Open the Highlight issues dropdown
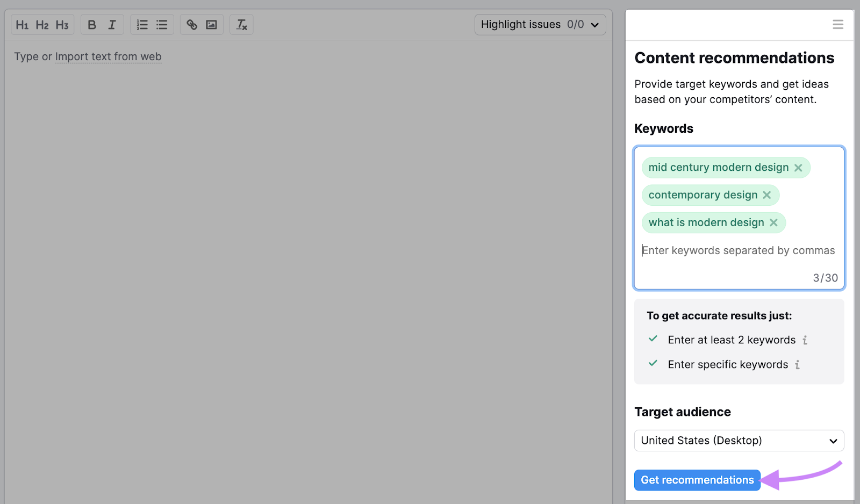The height and width of the screenshot is (504, 860). coord(540,25)
